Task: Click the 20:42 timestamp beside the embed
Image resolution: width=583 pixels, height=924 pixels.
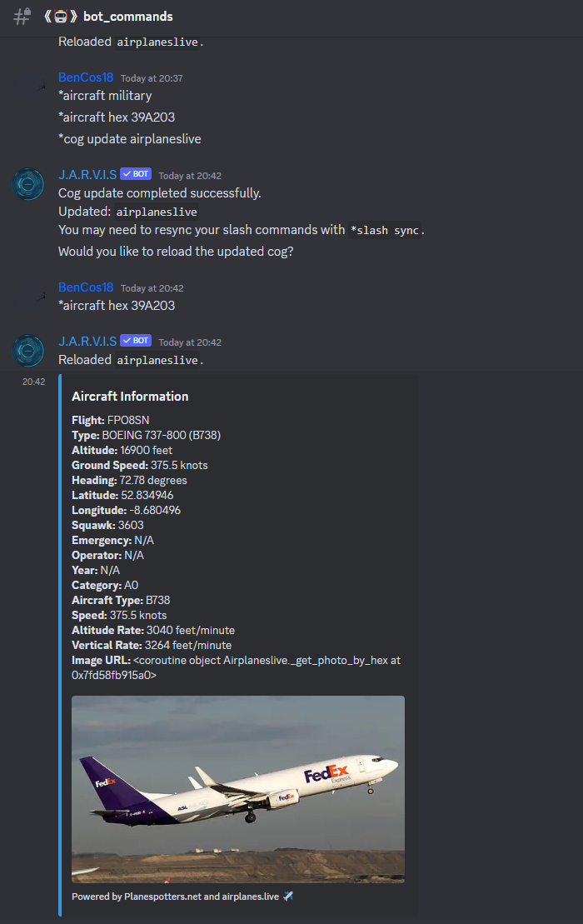Action: point(33,382)
